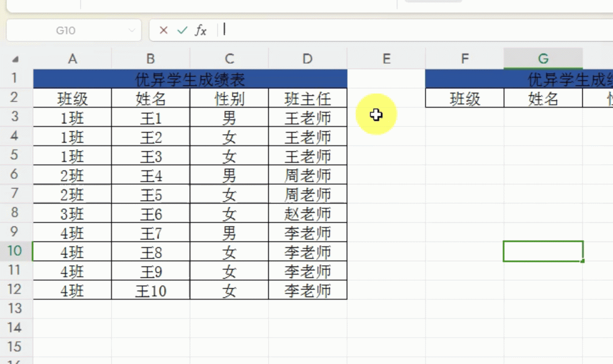Screen dimensions: 613x364
Task: Select column A header
Action: [x=72, y=58]
